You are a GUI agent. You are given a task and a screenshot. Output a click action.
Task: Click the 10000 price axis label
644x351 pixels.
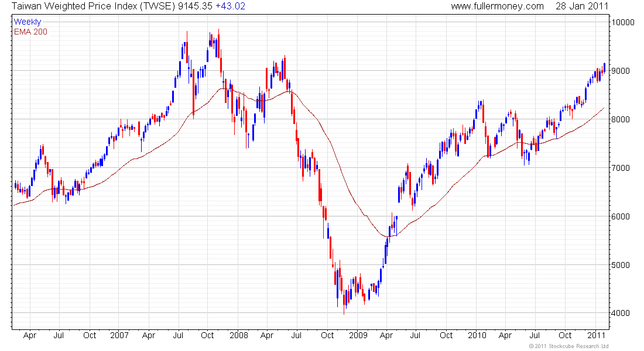[623, 22]
